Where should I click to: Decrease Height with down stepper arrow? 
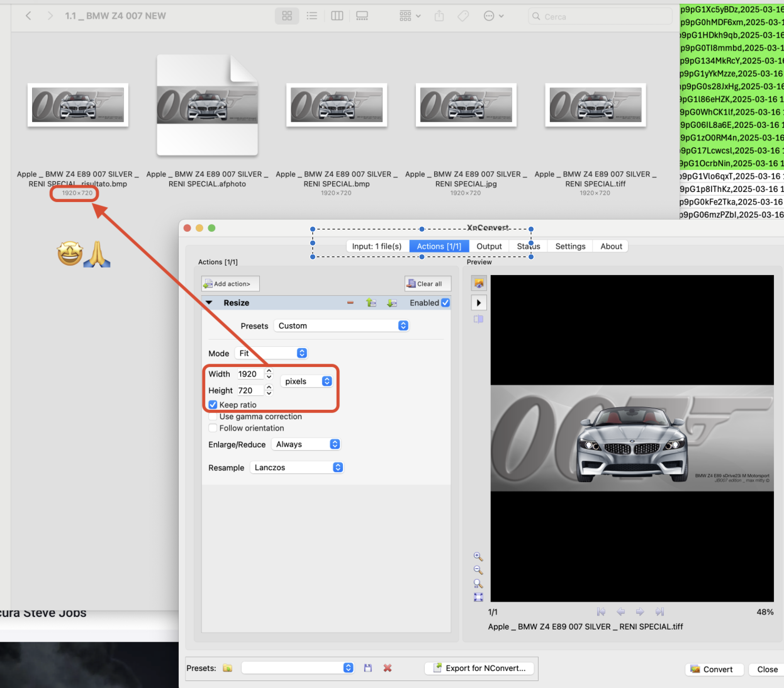click(x=269, y=393)
